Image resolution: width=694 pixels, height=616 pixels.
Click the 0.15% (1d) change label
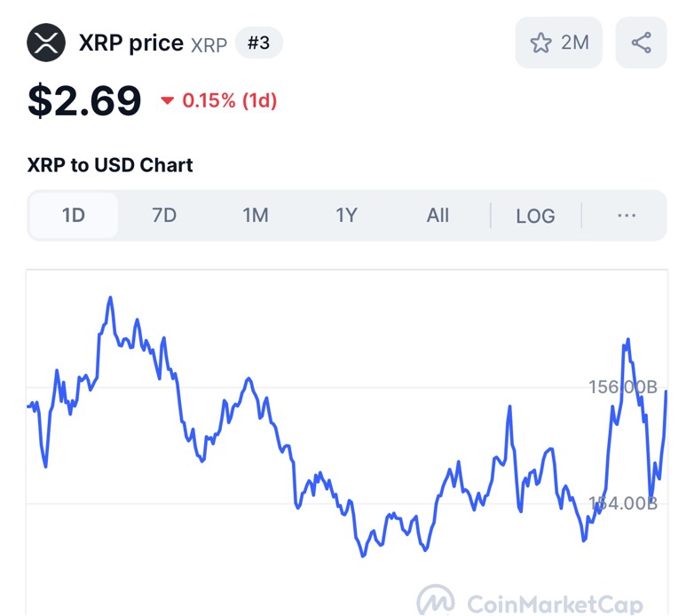point(230,101)
